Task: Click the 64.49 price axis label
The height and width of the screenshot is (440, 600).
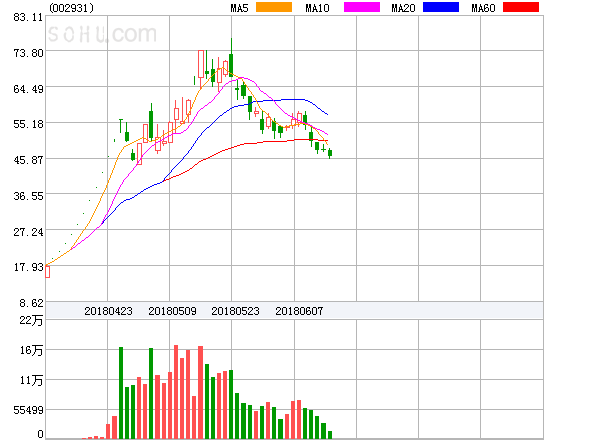Action: [28, 89]
